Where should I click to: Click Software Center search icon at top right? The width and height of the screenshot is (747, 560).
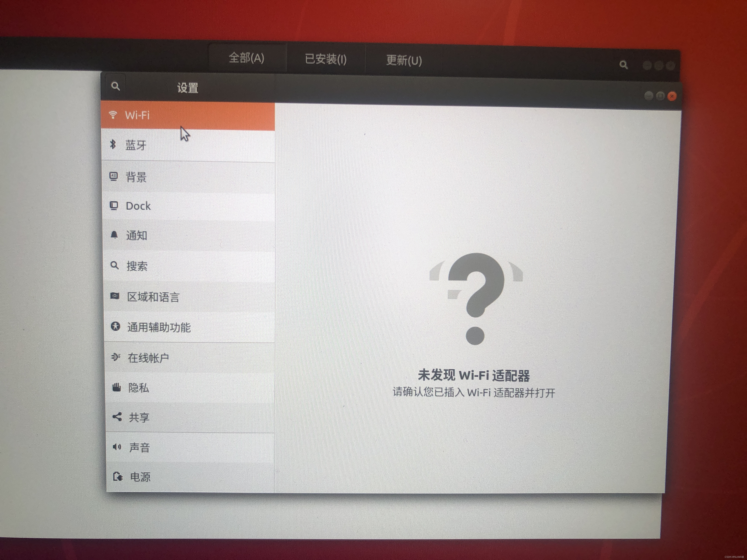(x=623, y=65)
